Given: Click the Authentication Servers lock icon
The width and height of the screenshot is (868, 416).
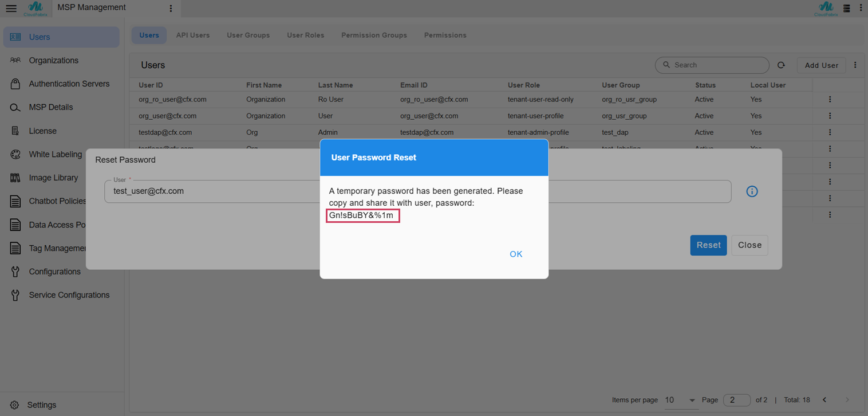Looking at the screenshot, I should point(15,84).
